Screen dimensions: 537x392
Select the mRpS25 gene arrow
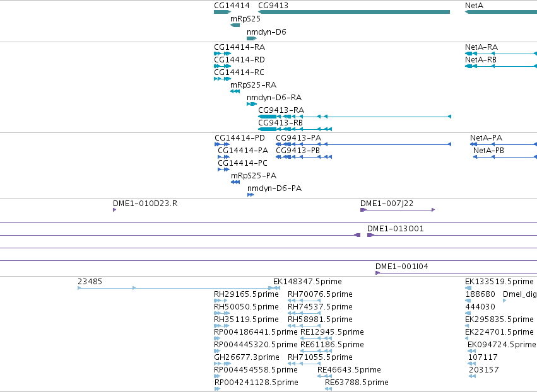coord(235,25)
